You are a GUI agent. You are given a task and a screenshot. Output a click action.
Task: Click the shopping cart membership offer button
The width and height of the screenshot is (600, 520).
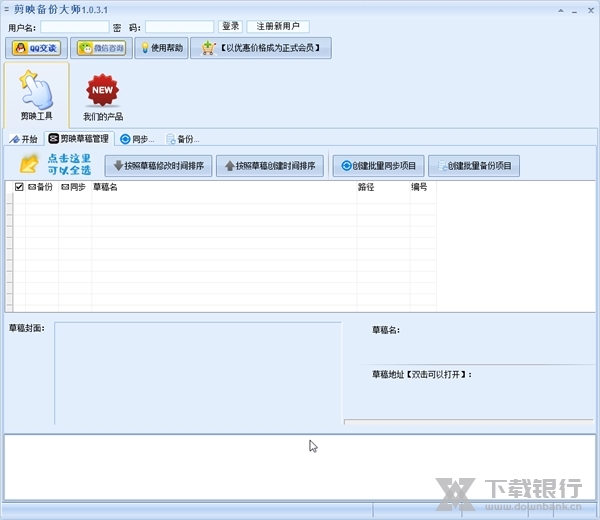261,48
